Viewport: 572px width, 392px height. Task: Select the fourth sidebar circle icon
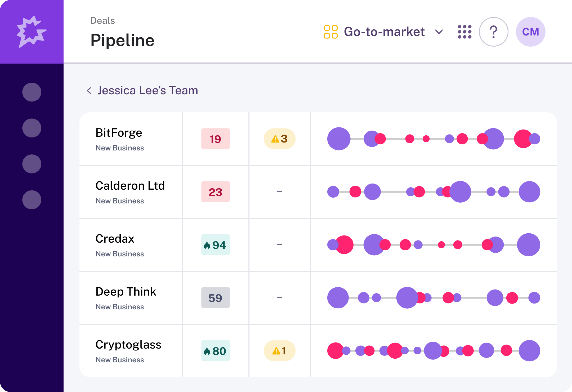(x=32, y=200)
